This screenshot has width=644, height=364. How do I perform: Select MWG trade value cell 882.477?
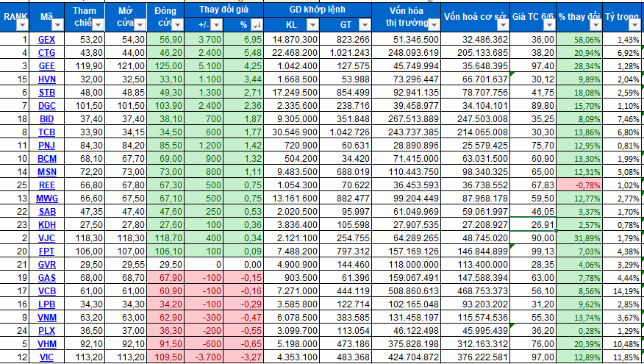(x=345, y=199)
